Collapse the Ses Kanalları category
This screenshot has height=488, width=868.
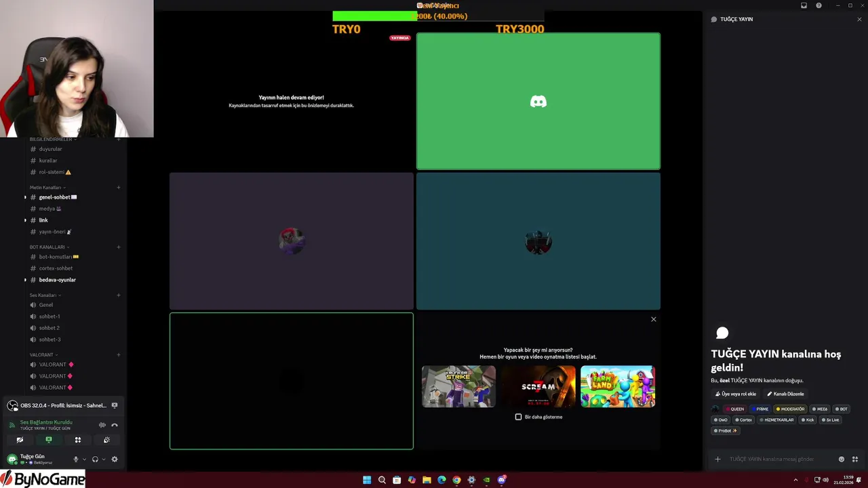[x=45, y=295]
